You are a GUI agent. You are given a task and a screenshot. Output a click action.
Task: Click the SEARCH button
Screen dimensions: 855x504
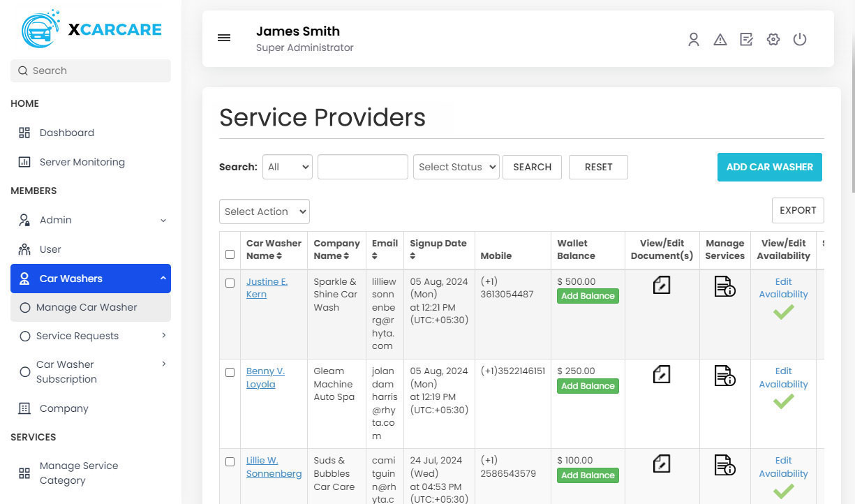pyautogui.click(x=532, y=167)
